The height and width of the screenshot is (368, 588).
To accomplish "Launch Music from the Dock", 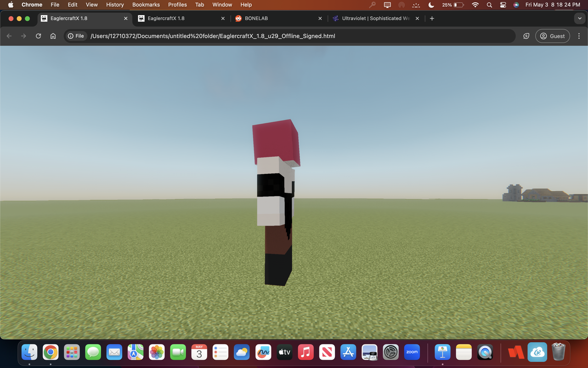I will pos(305,352).
